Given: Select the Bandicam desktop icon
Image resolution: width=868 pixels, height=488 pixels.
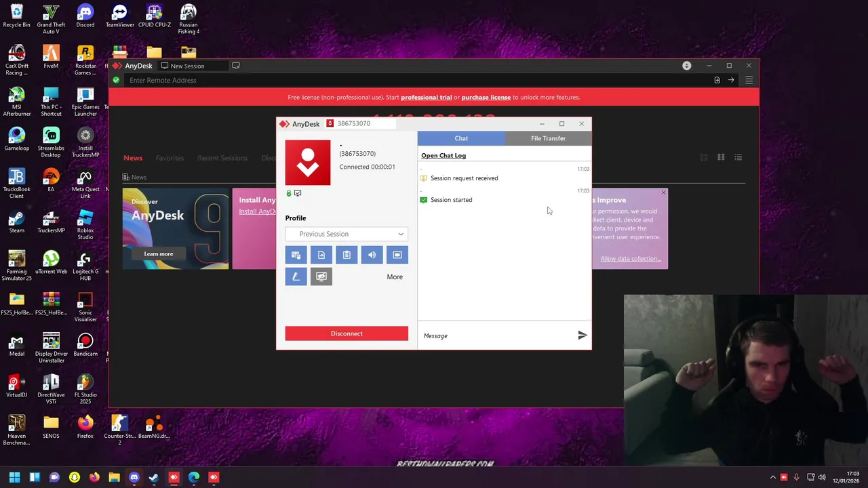Looking at the screenshot, I should [85, 346].
